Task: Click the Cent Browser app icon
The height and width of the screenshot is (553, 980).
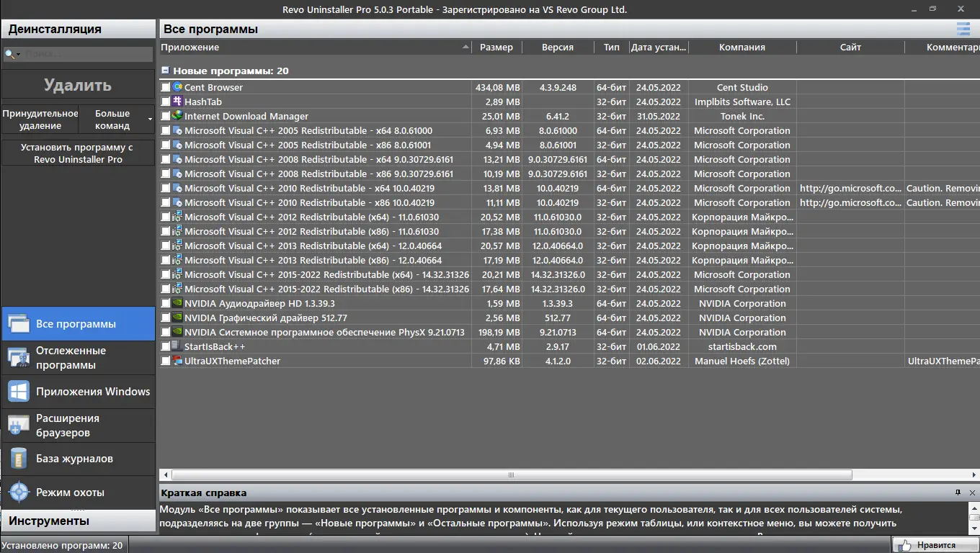Action: [177, 87]
